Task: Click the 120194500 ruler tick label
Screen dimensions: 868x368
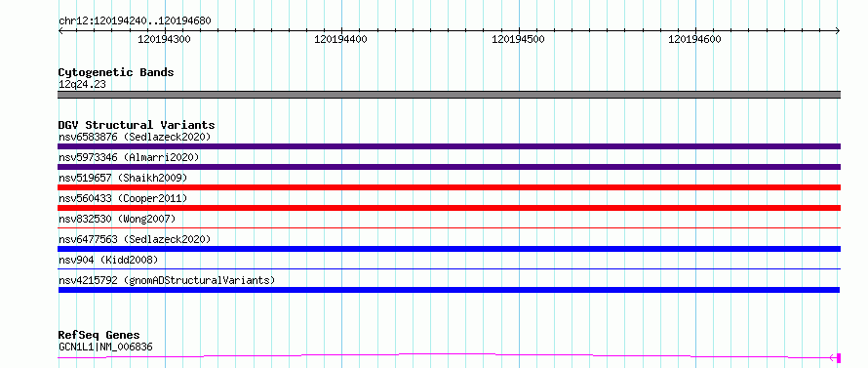Action: click(x=518, y=39)
